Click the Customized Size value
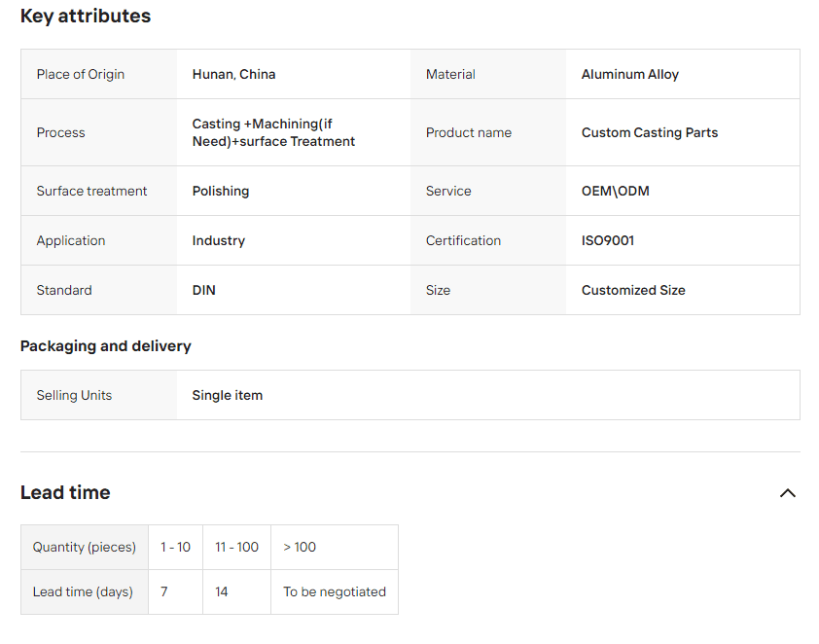819x644 pixels. [632, 291]
